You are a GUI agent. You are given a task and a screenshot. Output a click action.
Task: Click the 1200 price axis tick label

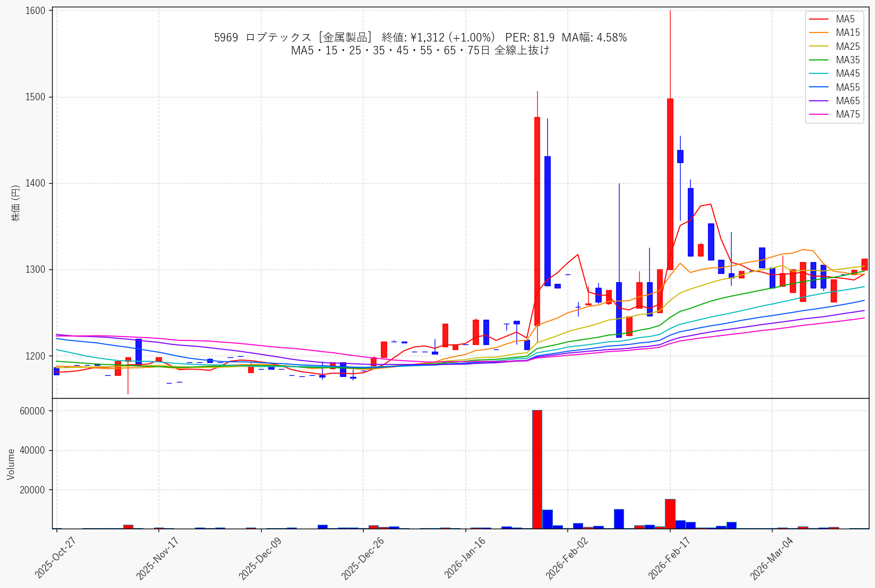[x=36, y=356]
